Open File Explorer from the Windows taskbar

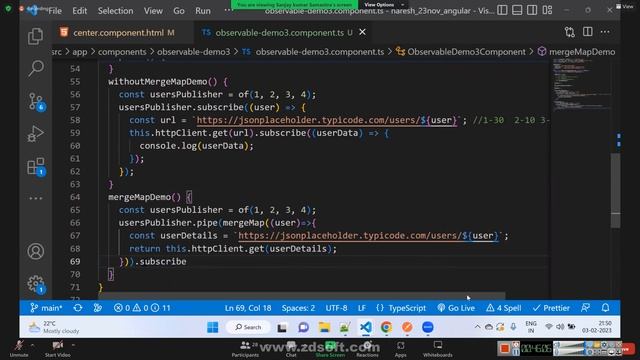point(324,327)
